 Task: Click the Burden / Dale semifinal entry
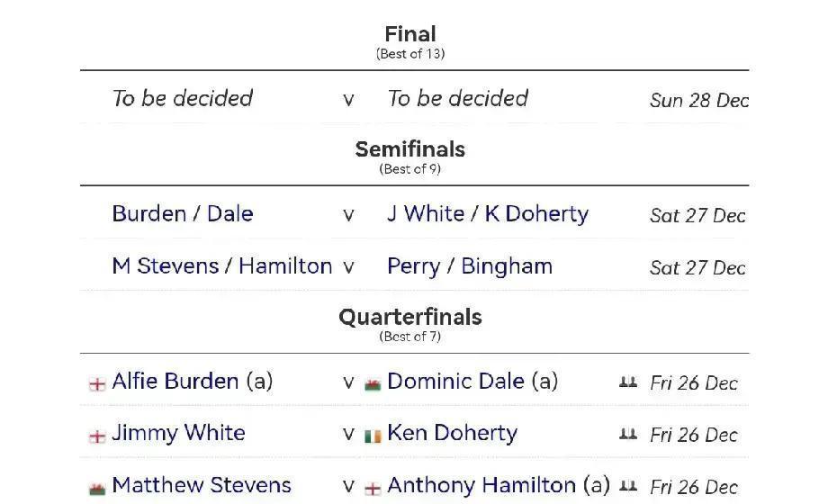(183, 214)
